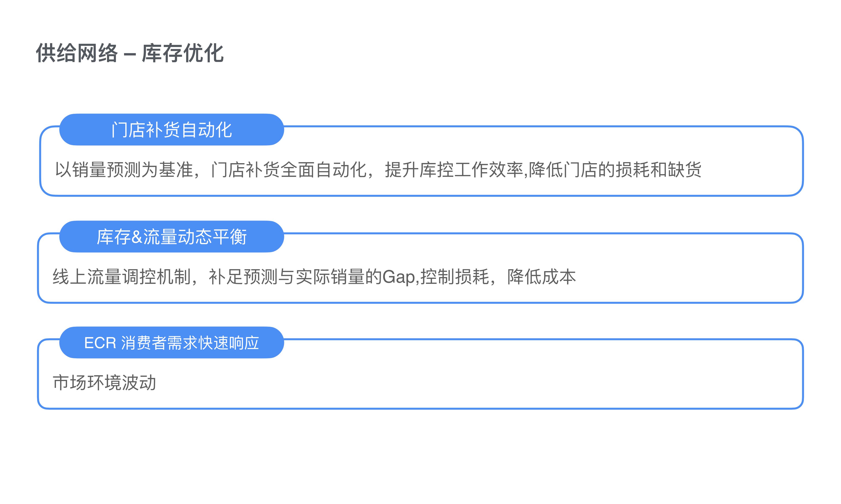The height and width of the screenshot is (504, 841).
Task: Select the 门店补货自动化 blue header pill
Action: [x=172, y=130]
